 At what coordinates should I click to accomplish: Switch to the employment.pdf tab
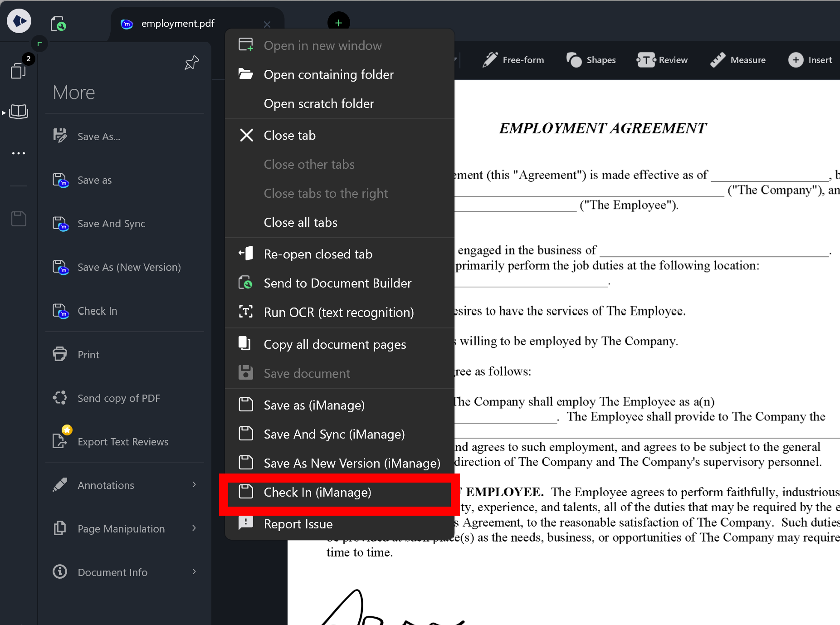tap(177, 23)
